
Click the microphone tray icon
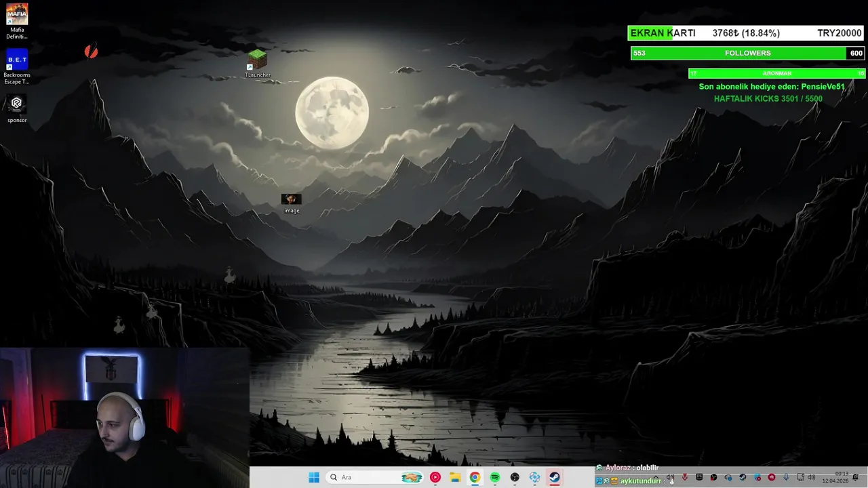tap(786, 477)
